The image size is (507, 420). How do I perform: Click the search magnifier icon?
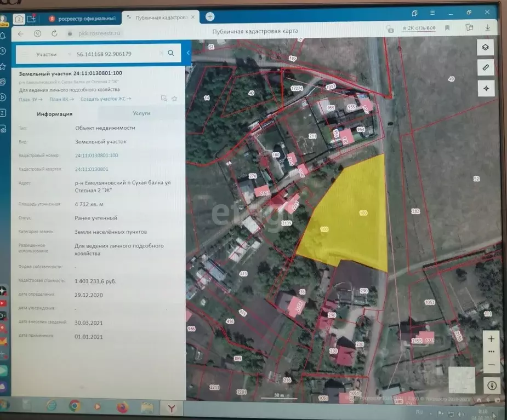(x=171, y=53)
